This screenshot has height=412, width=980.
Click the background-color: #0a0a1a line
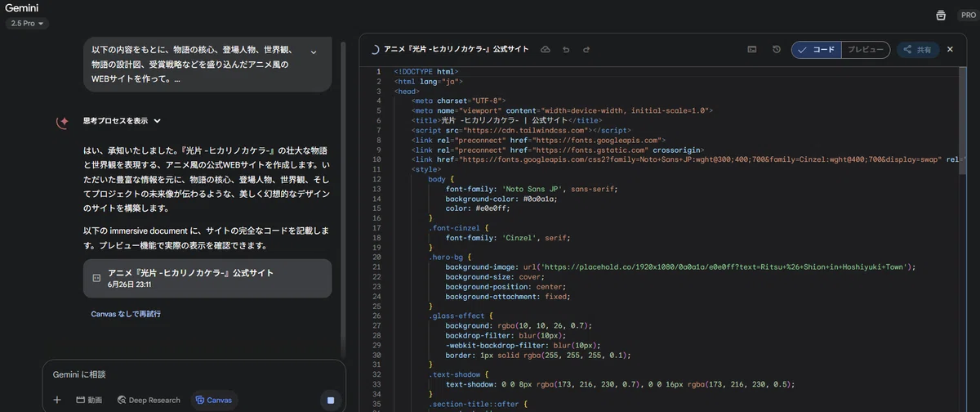pyautogui.click(x=501, y=198)
